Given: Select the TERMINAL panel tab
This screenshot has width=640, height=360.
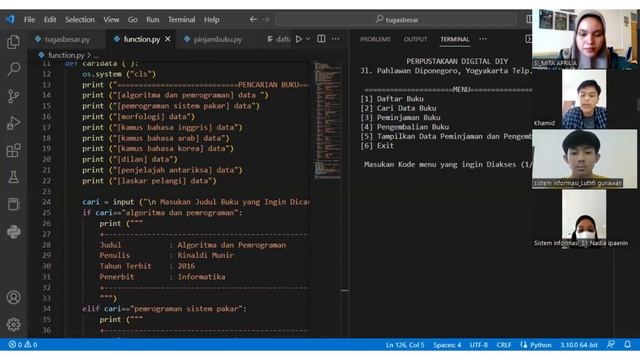Looking at the screenshot, I should pos(455,39).
